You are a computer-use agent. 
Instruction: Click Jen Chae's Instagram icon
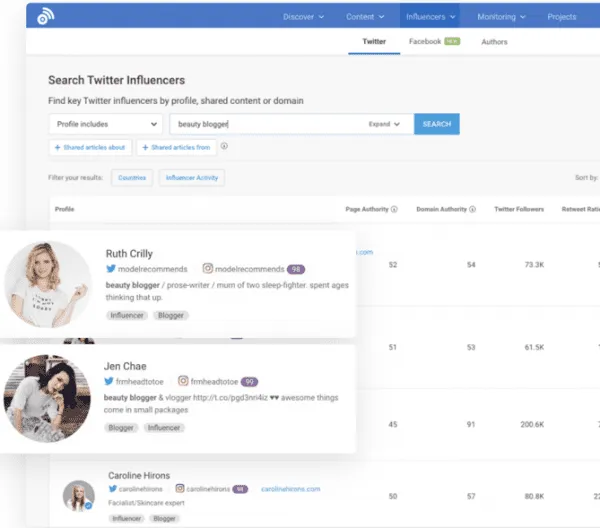(183, 381)
